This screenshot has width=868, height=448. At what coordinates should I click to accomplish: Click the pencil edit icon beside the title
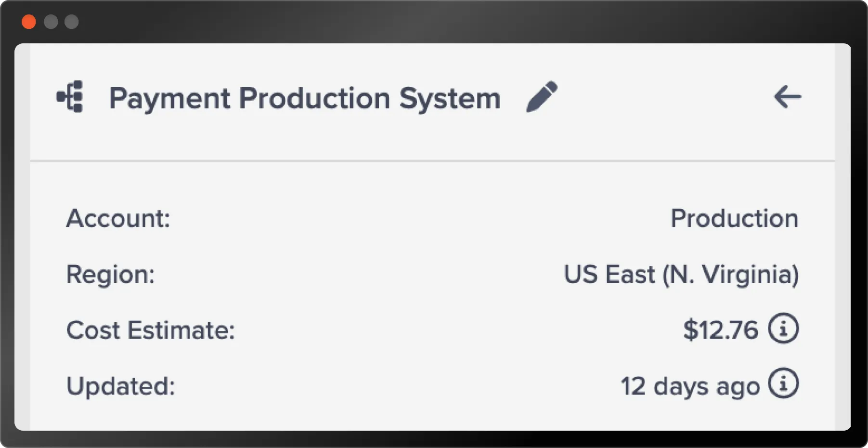[x=542, y=97]
